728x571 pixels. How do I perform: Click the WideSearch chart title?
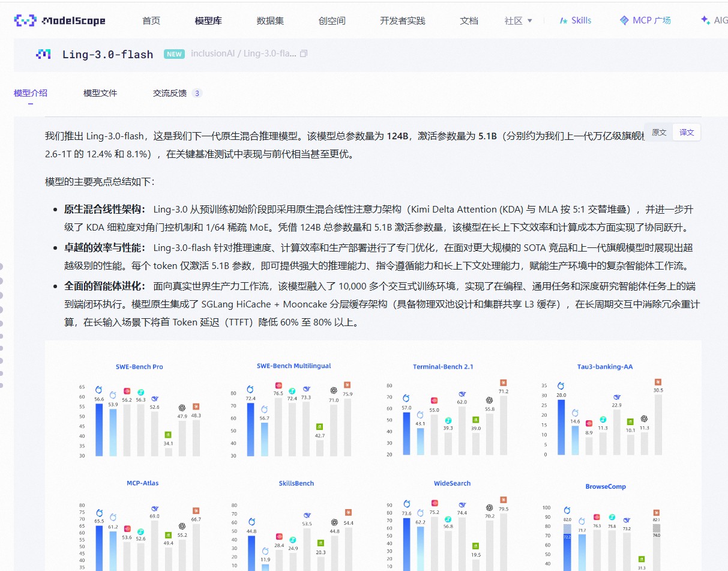452,483
